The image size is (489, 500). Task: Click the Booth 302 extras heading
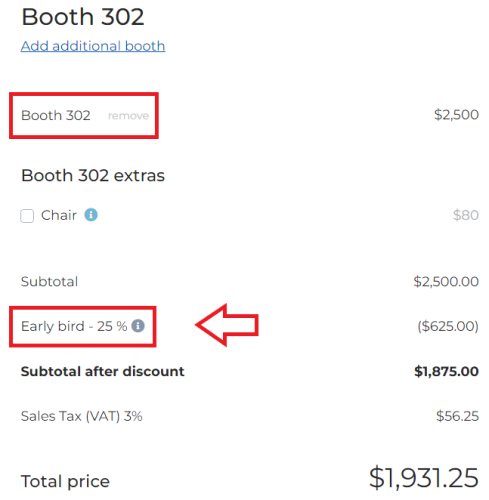coord(93,175)
